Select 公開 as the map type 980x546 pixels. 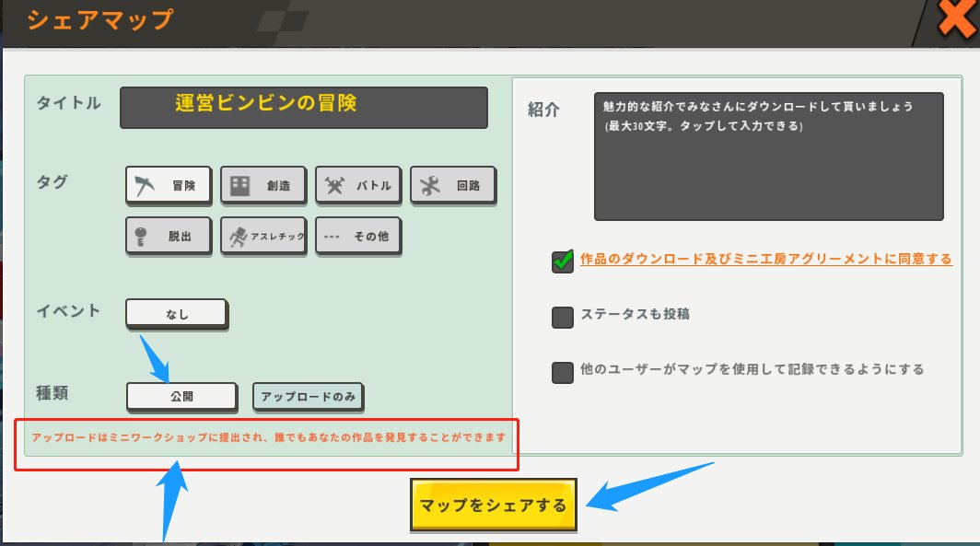point(181,396)
